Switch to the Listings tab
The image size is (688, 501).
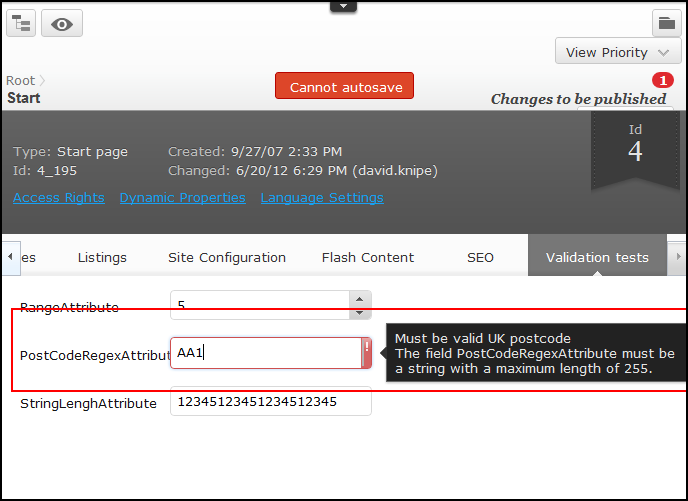pos(102,258)
